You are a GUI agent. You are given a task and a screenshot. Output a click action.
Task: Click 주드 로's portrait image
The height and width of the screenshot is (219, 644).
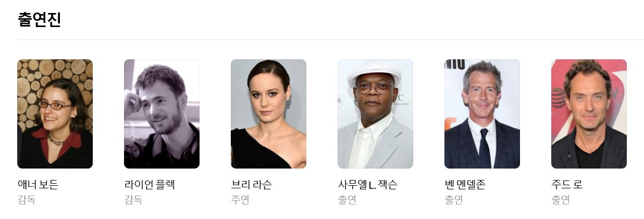(x=589, y=114)
